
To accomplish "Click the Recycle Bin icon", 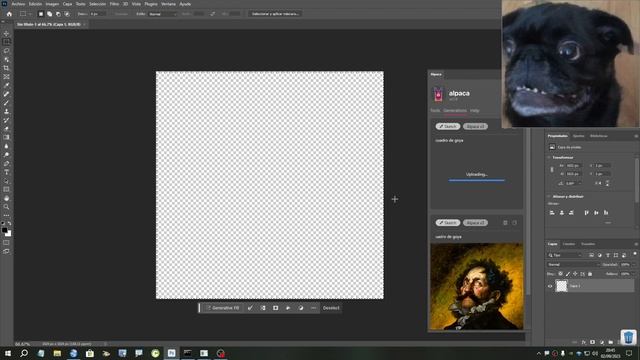I will (628, 337).
